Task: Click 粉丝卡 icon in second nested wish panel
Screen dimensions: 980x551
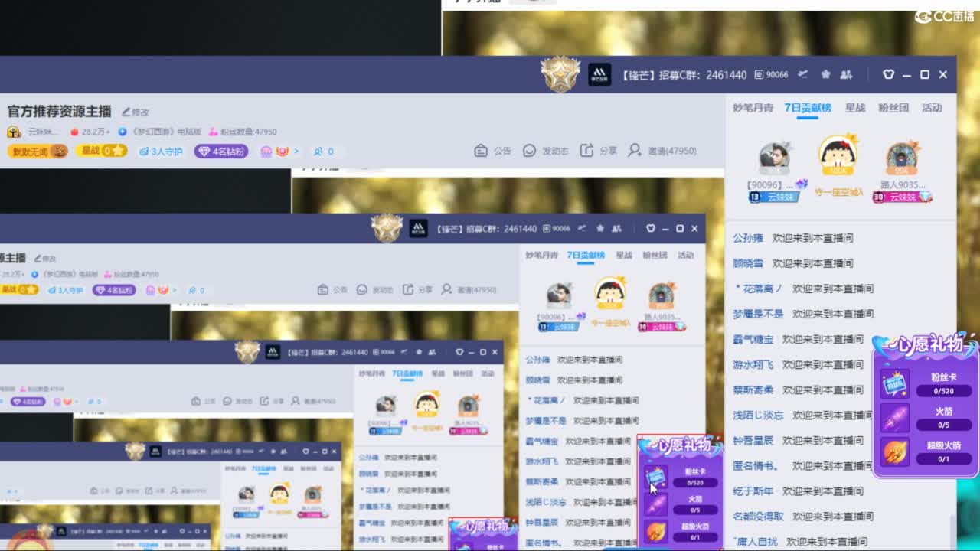Action: (x=655, y=478)
